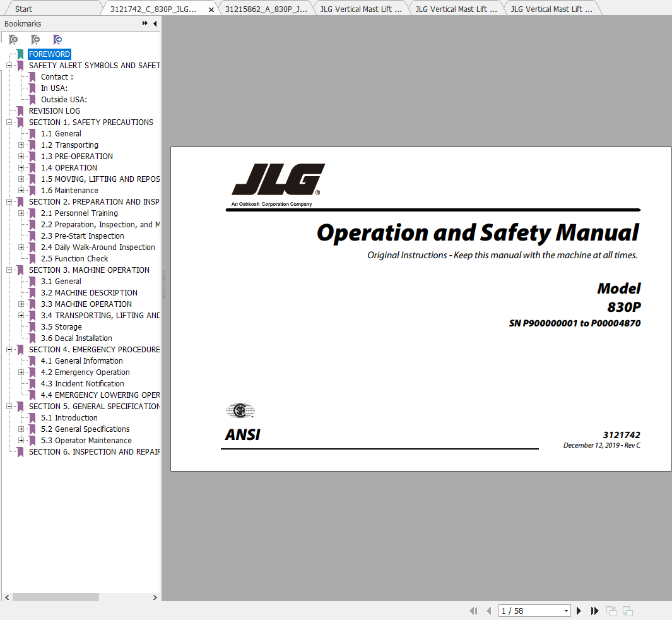Click the JLG logo on the manual page

coord(278,180)
